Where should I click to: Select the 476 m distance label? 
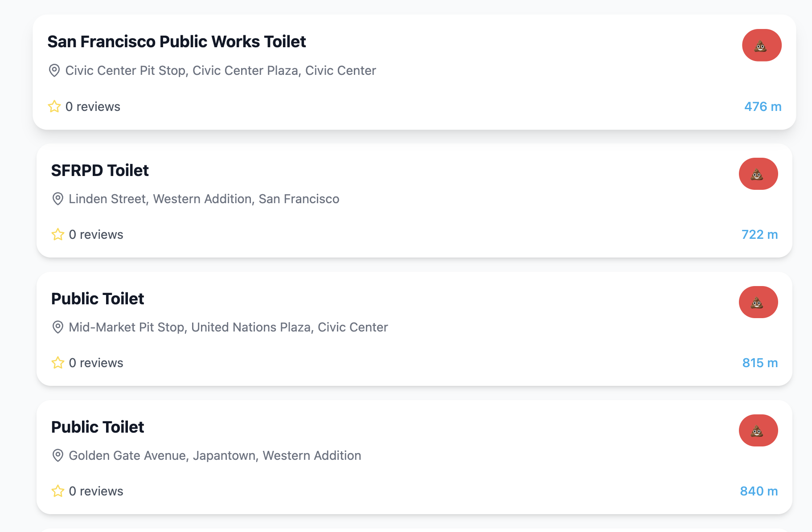pyautogui.click(x=763, y=106)
